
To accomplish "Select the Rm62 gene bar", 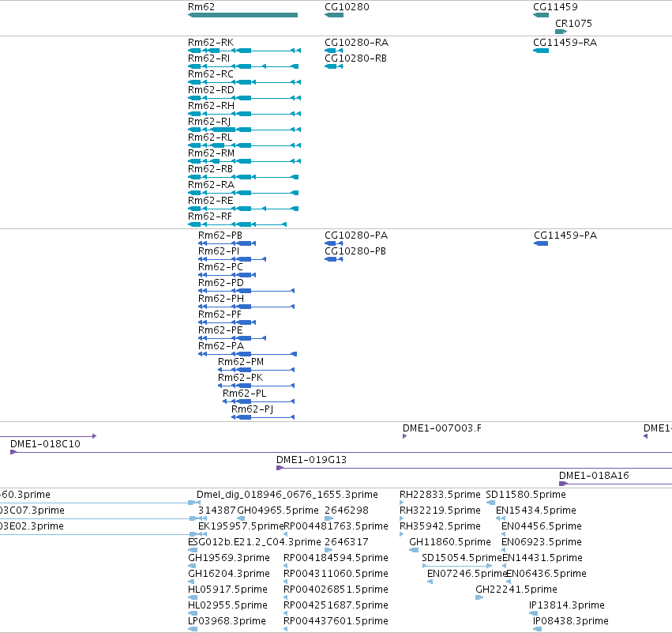I will [242, 15].
